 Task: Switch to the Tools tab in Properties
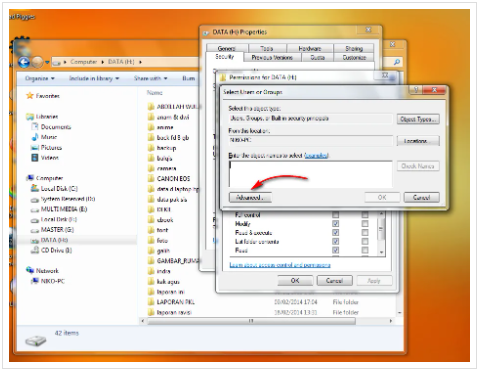[266, 48]
